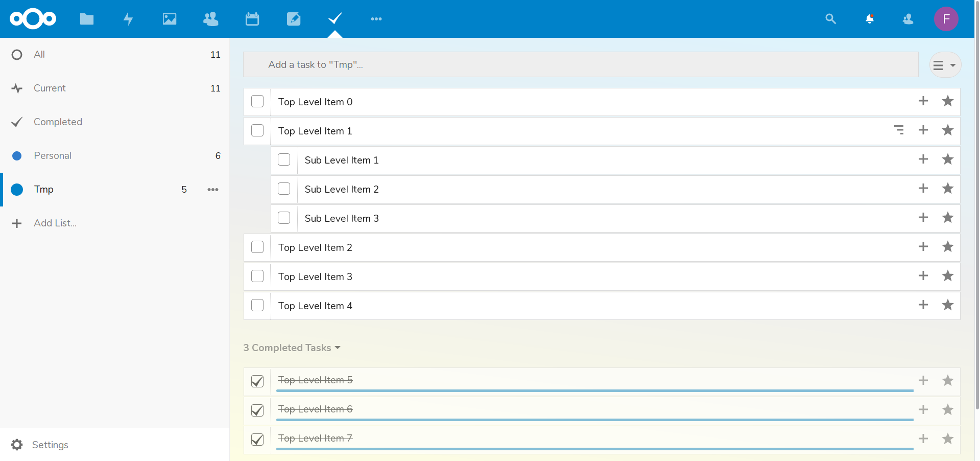The image size is (980, 461).
Task: Open the Notes app
Action: point(294,19)
